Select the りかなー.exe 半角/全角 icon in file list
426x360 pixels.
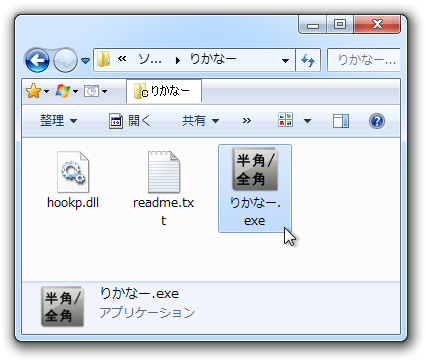coord(255,170)
